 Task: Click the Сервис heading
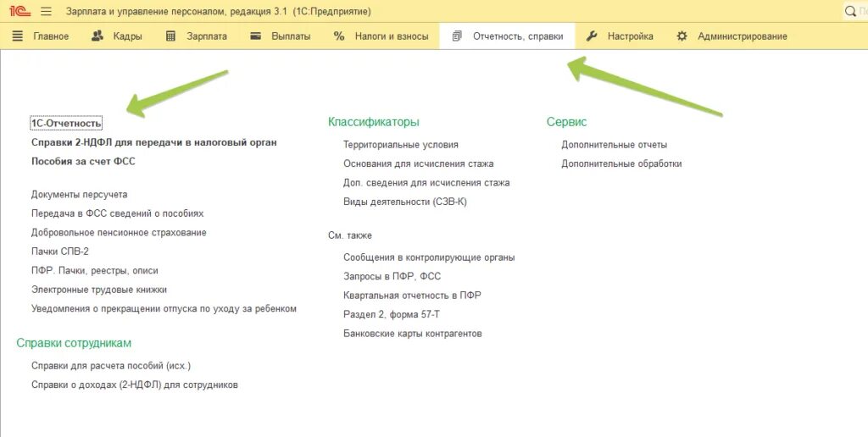click(566, 122)
